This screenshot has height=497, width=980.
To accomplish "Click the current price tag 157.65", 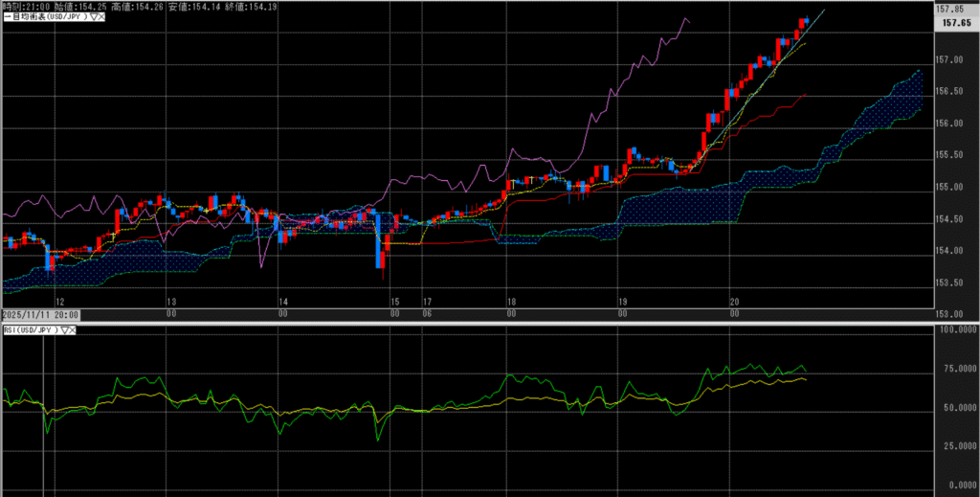I will [x=951, y=22].
